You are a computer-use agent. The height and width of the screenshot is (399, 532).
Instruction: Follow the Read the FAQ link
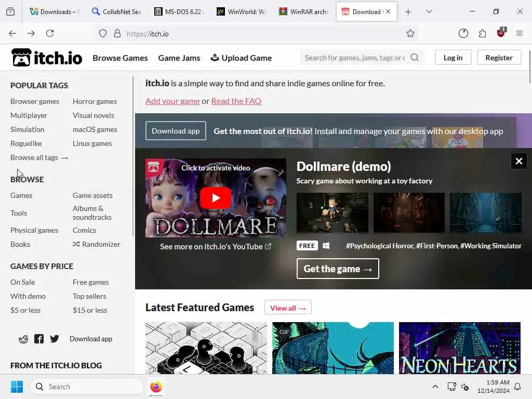coord(236,101)
